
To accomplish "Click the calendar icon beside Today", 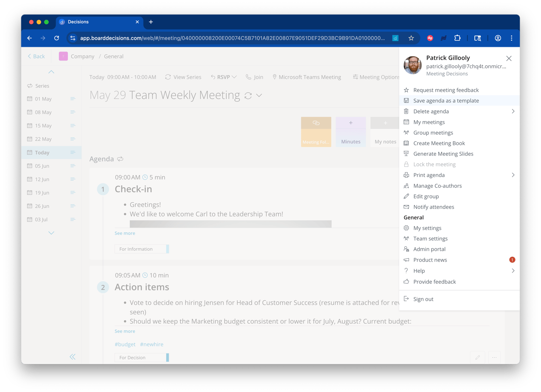I will coord(29,152).
